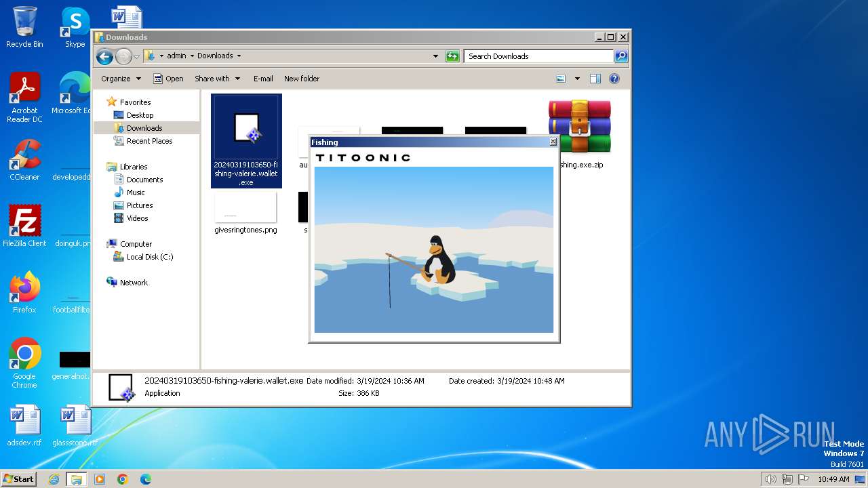868x488 pixels.
Task: Open Windows Media Player from taskbar
Action: (x=100, y=479)
